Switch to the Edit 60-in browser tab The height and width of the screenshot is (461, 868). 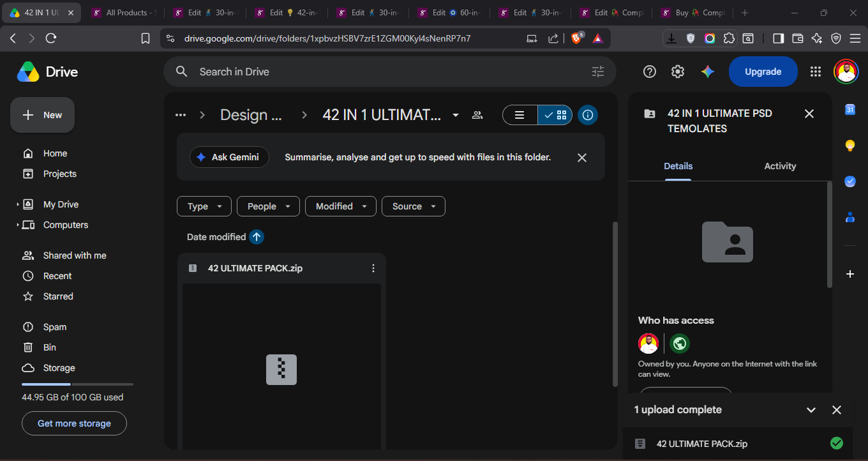point(451,13)
